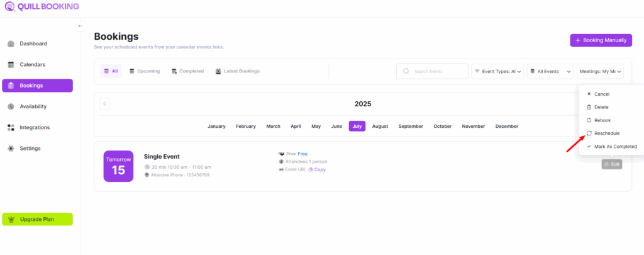Expand the Event Types dropdown
Viewport: 644px width, 255px height.
click(497, 72)
